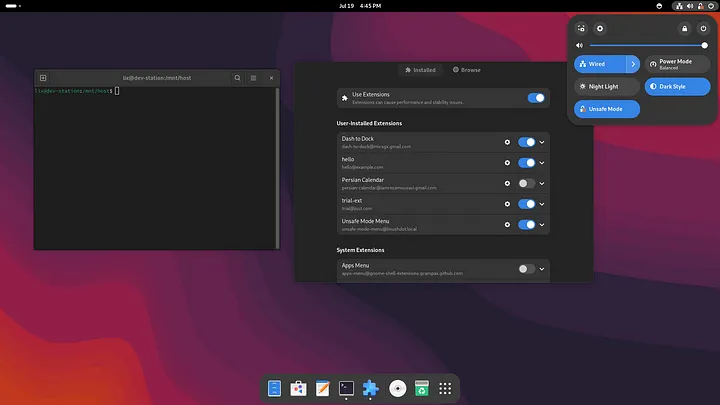Expand the Unsafe Mode Menu row details
Viewport: 720px width, 405px height.
coord(542,225)
